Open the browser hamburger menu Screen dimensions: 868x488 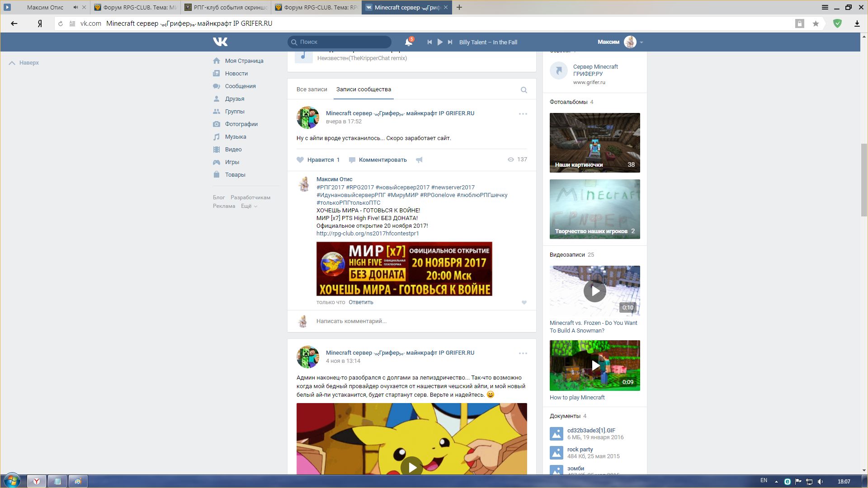[825, 7]
